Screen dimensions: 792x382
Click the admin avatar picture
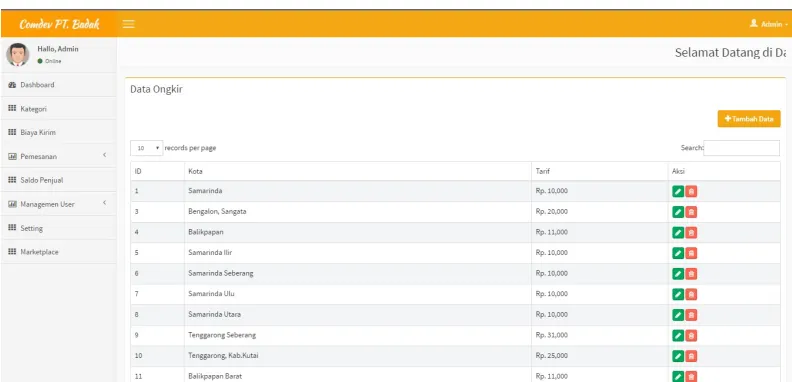(18, 55)
